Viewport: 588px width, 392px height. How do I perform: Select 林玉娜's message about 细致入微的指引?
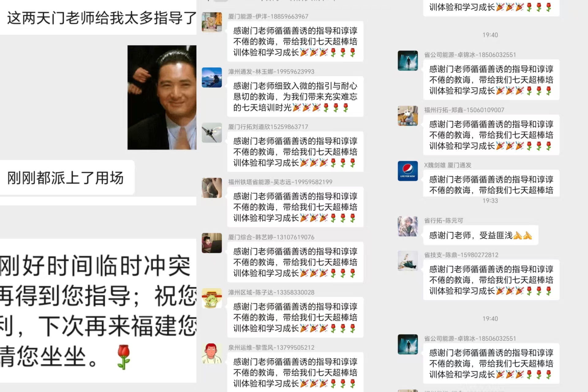tap(295, 97)
